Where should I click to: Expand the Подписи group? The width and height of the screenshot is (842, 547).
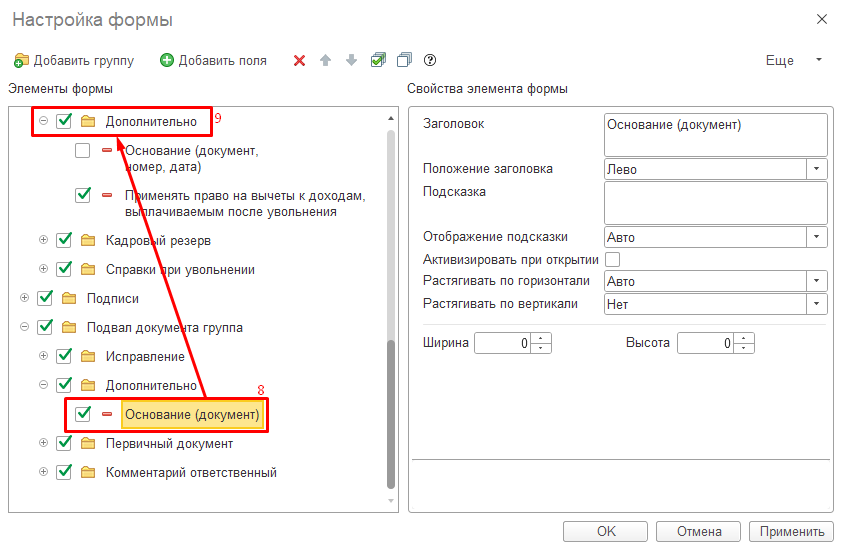point(24,298)
